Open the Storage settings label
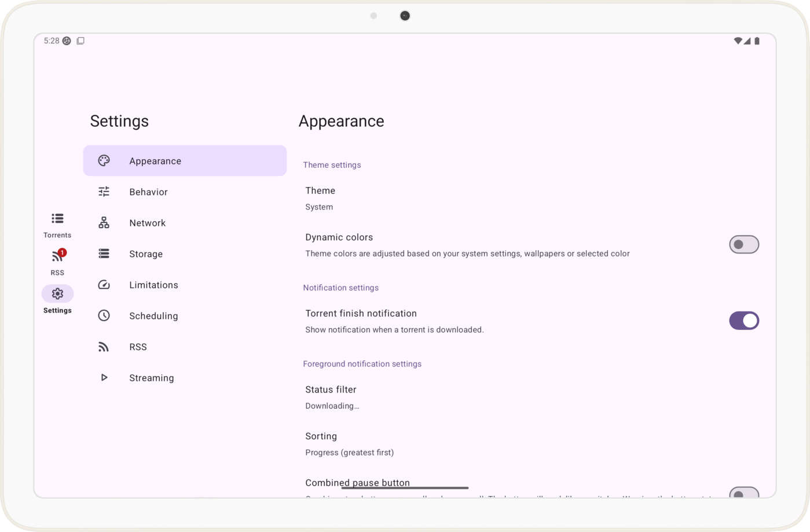Image resolution: width=810 pixels, height=532 pixels. click(146, 254)
